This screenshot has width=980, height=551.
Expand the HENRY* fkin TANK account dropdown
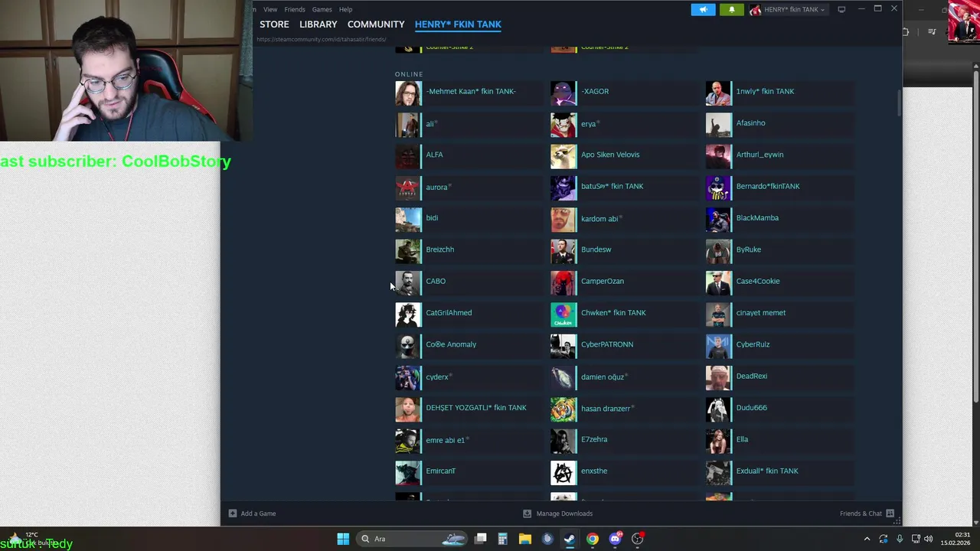[788, 9]
